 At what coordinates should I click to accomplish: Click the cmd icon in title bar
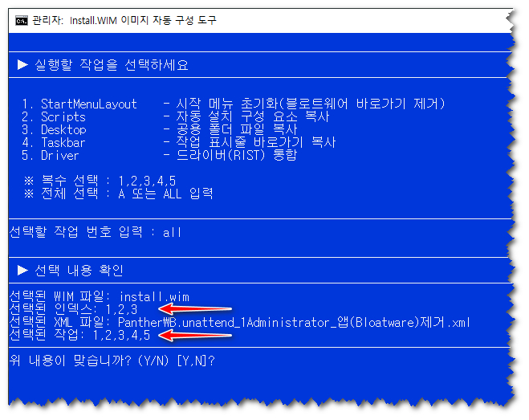pyautogui.click(x=22, y=21)
